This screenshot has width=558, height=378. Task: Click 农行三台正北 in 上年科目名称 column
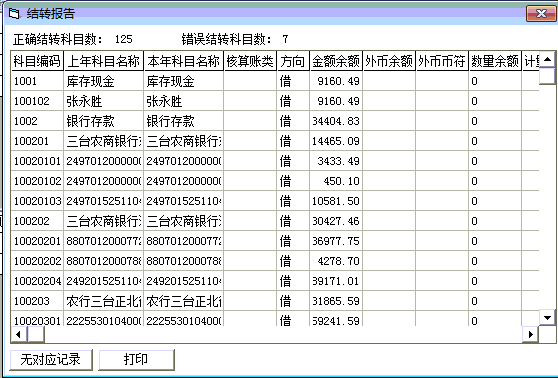click(x=104, y=301)
